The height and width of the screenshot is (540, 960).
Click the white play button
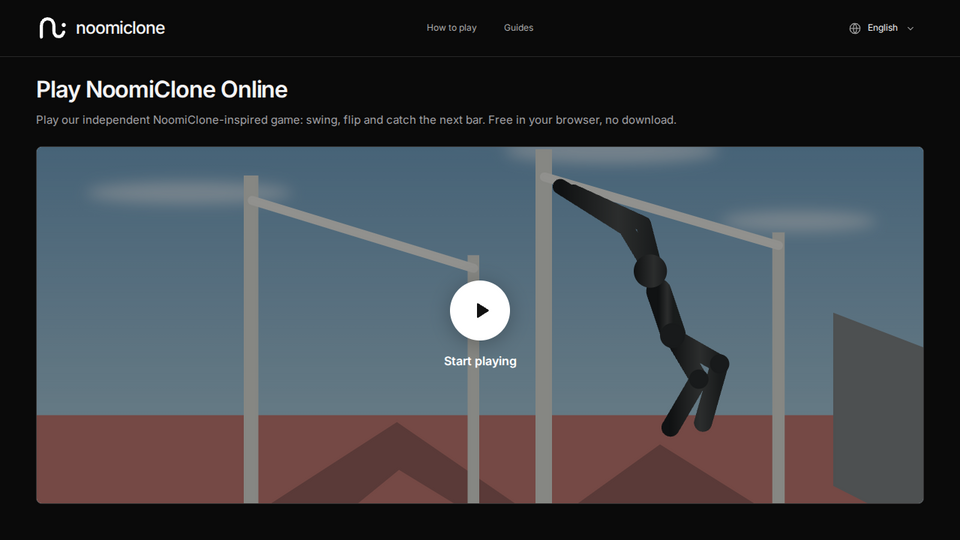pyautogui.click(x=480, y=310)
